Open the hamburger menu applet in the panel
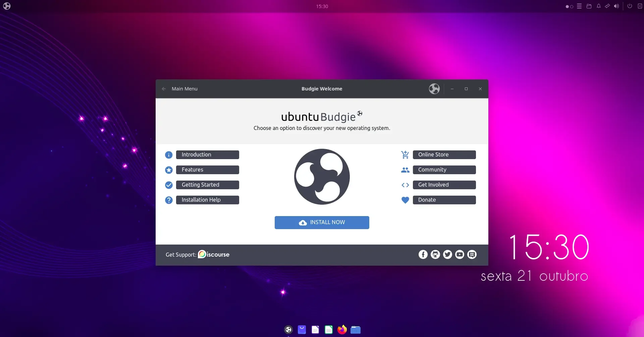This screenshot has height=337, width=644. [579, 6]
